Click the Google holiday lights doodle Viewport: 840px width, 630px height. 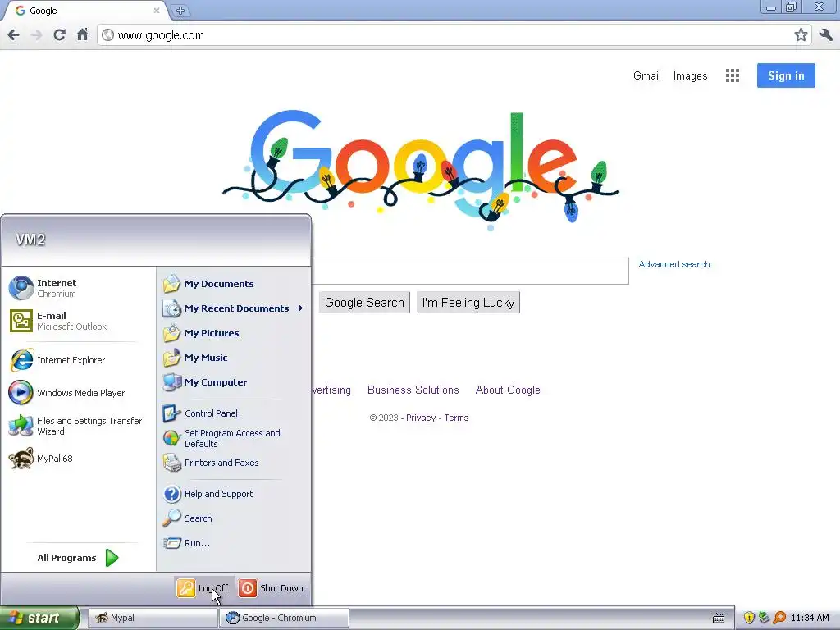coord(421,169)
